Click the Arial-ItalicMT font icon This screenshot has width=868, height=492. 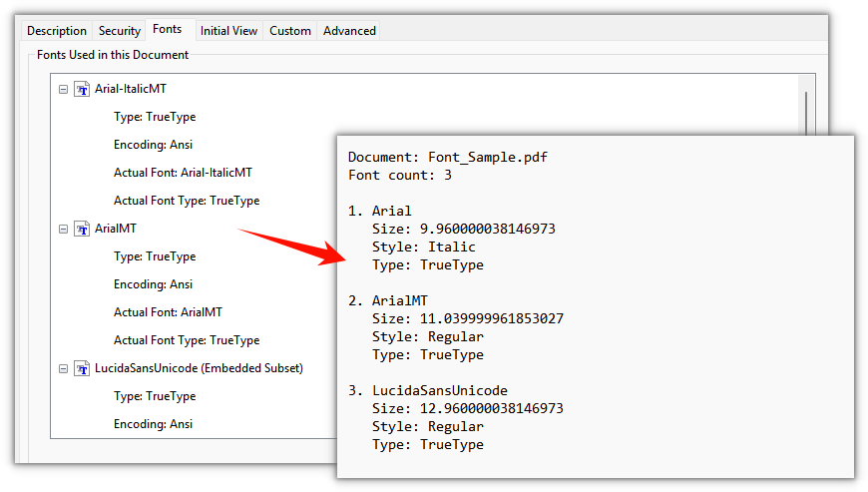82,89
